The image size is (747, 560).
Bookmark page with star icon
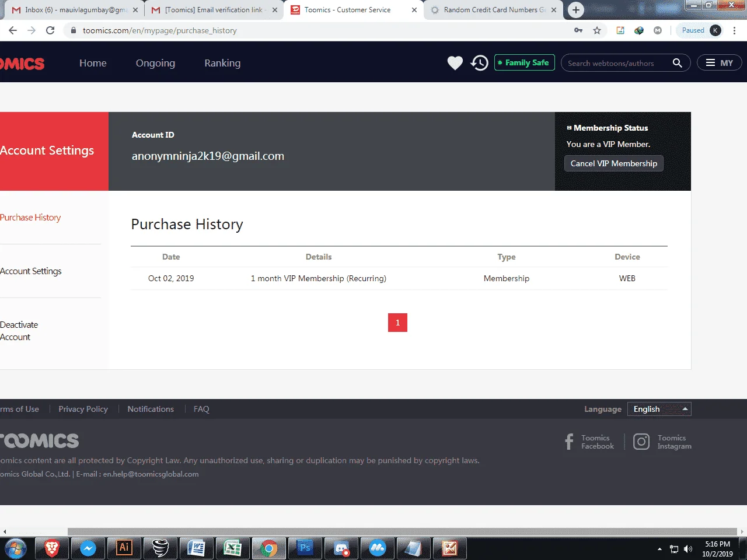click(x=597, y=30)
